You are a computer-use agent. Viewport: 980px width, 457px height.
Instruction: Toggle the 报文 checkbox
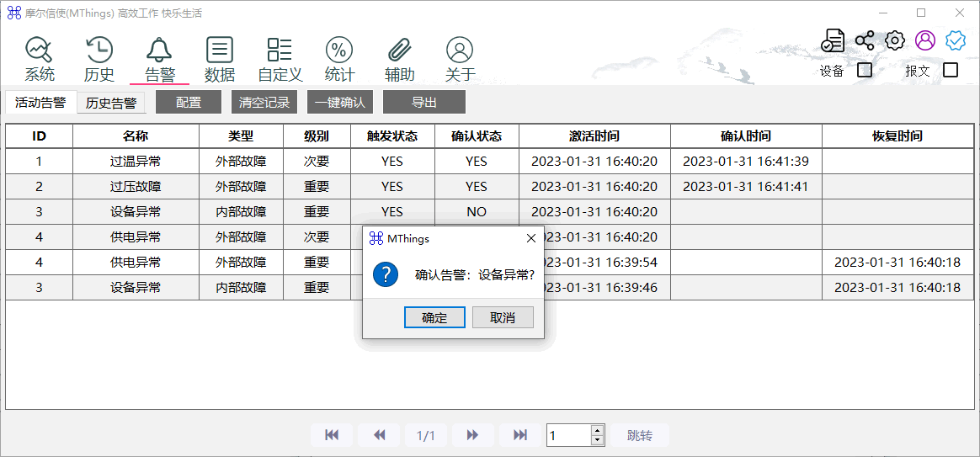coord(951,70)
